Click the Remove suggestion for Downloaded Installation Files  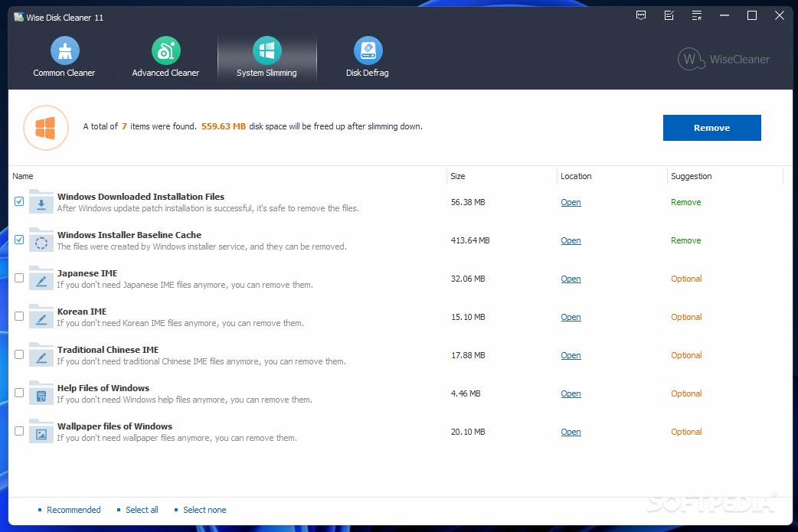pos(685,202)
